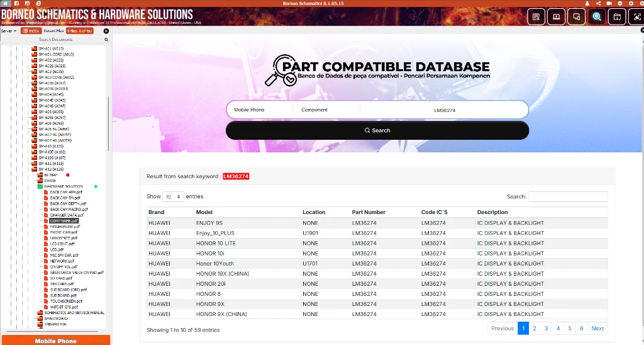Open the Facebook icon link
Image resolution: width=644 pixels, height=345 pixels.
(16, 3)
